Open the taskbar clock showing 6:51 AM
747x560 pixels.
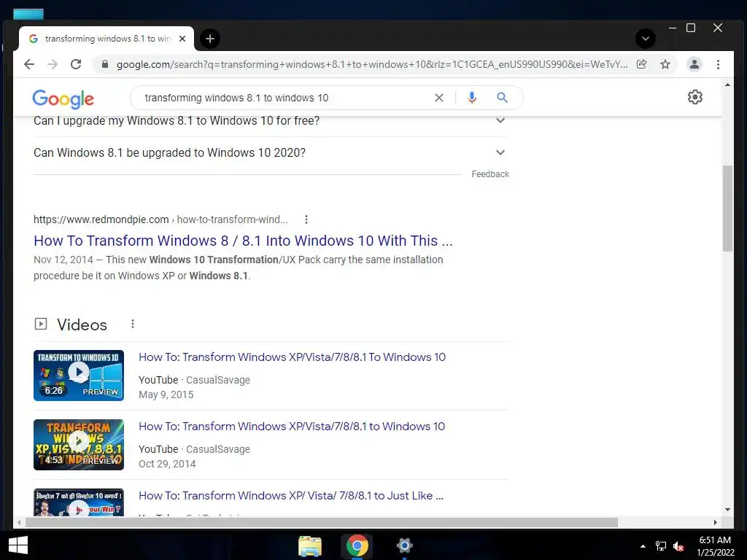pos(715,546)
